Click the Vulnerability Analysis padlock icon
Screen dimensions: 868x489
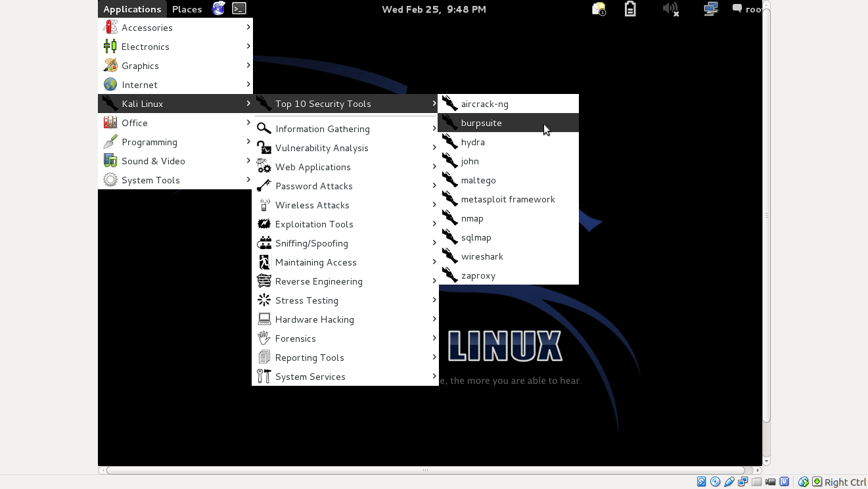pos(264,148)
